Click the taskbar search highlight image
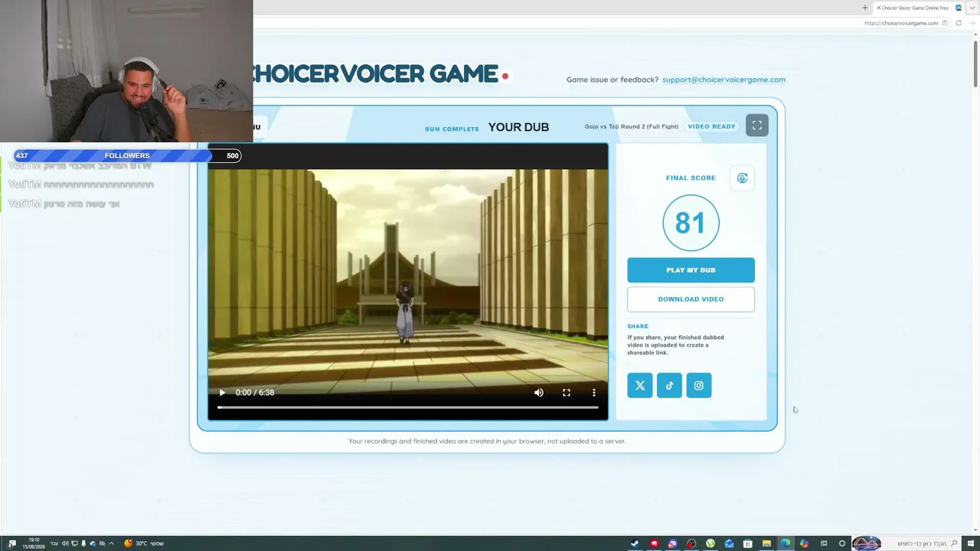The width and height of the screenshot is (980, 551). [x=867, y=543]
